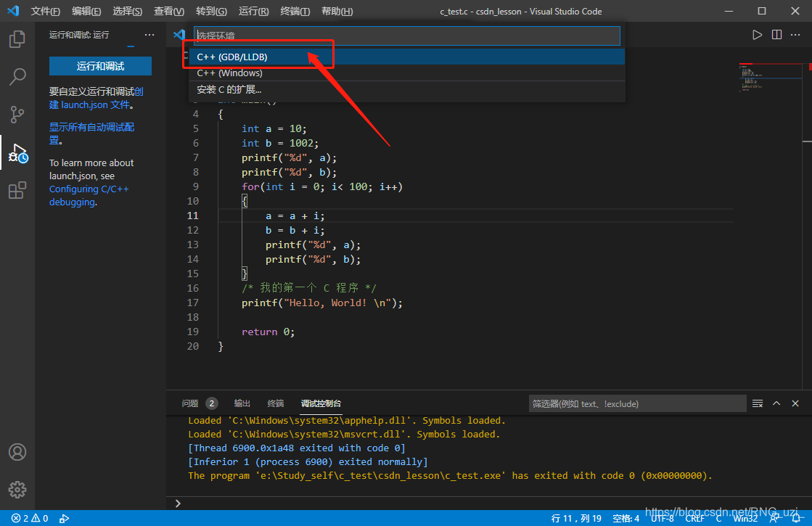The width and height of the screenshot is (812, 526).
Task: Open the Accounts icon in activity bar
Action: click(17, 452)
